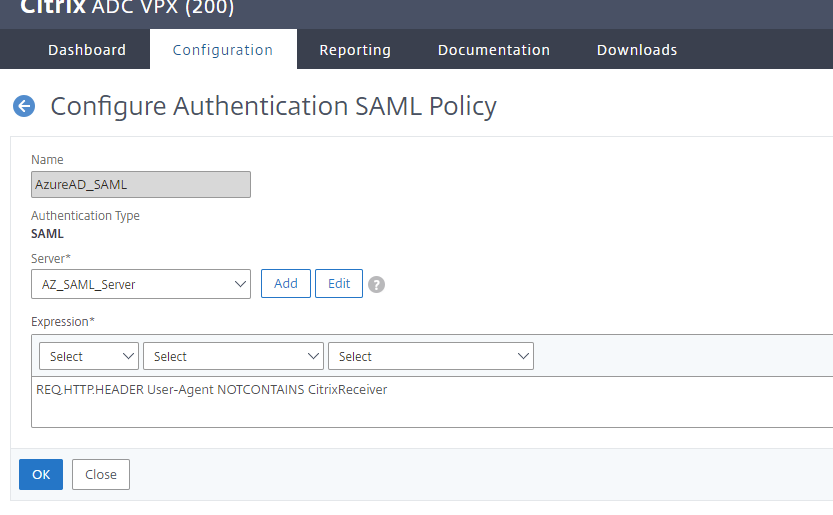Click the Configure Authentication SAML Policy heading
This screenshot has width=833, height=515.
click(274, 106)
